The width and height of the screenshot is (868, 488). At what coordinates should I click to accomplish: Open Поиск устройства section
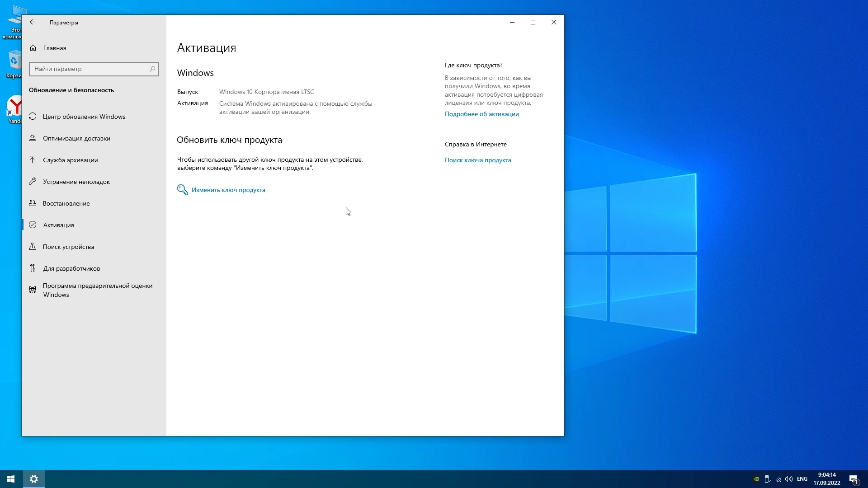coord(68,247)
